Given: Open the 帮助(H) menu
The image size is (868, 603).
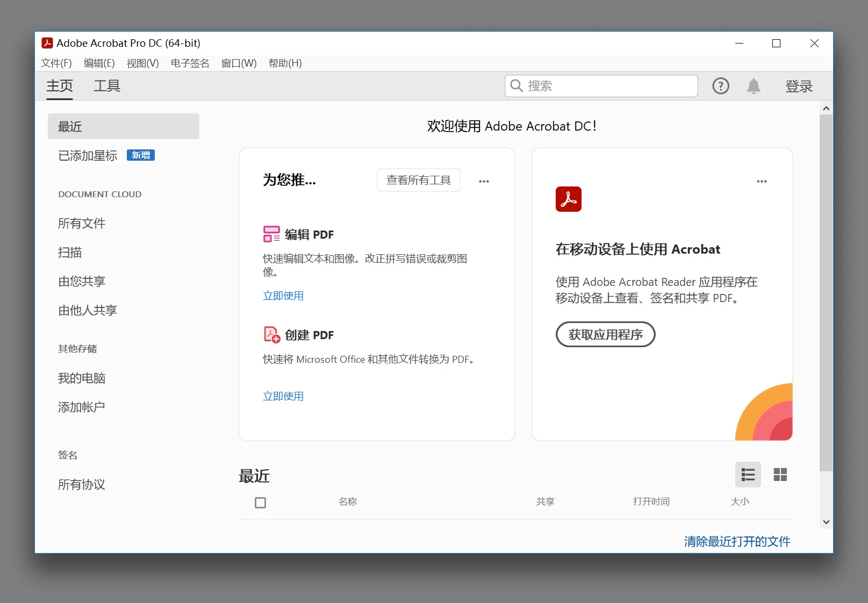Looking at the screenshot, I should pos(285,63).
